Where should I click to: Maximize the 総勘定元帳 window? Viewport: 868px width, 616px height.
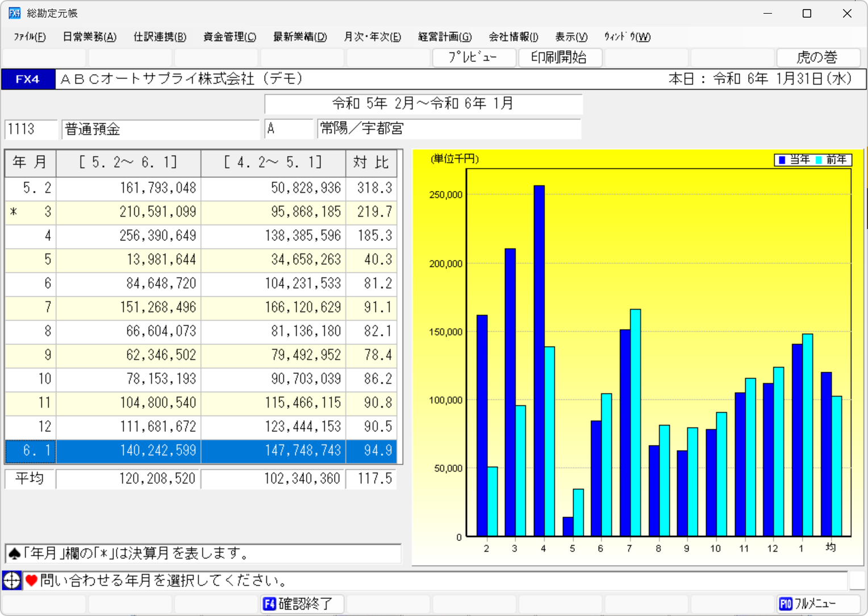[x=807, y=13]
